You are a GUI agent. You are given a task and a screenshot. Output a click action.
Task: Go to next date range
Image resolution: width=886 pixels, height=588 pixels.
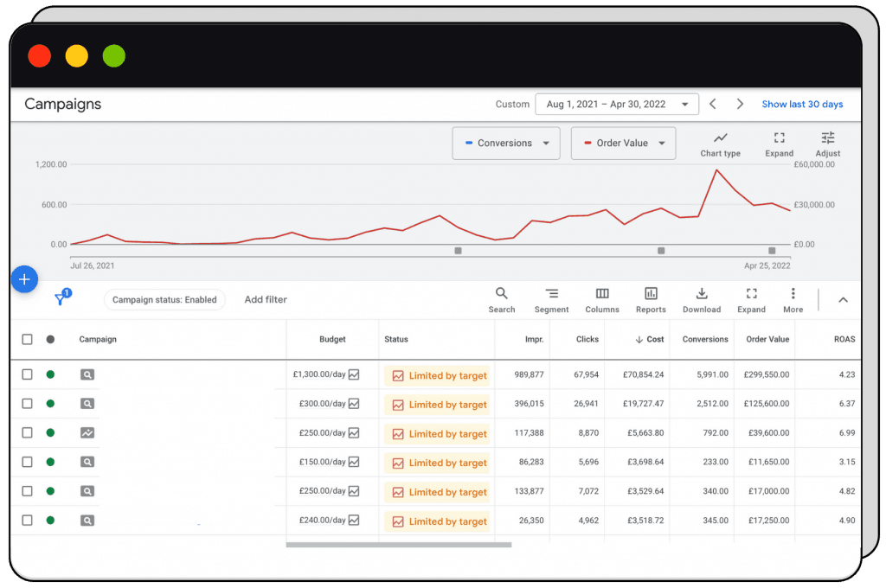(x=740, y=104)
